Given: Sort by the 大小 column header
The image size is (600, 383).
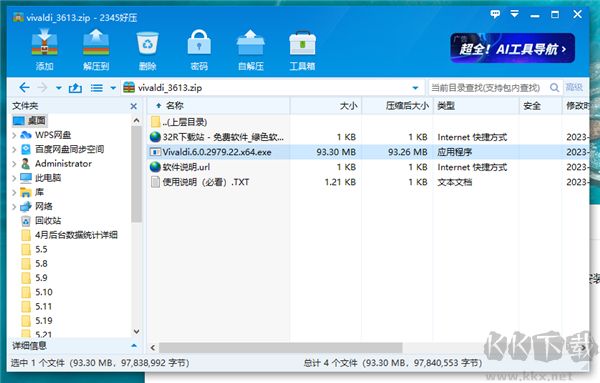Looking at the screenshot, I should point(326,106).
